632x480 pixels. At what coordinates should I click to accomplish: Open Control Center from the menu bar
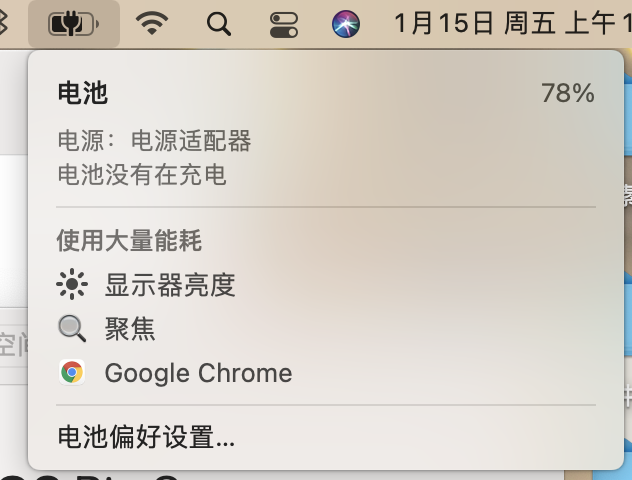pos(284,23)
